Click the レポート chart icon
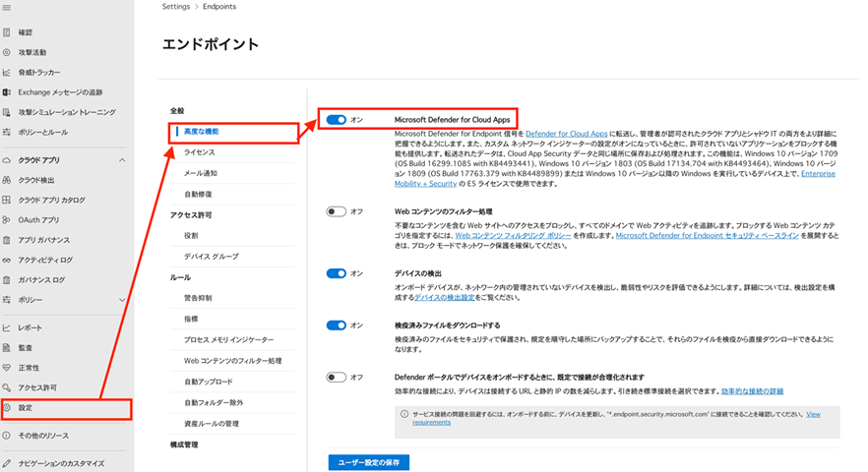The image size is (868, 472). click(x=7, y=328)
